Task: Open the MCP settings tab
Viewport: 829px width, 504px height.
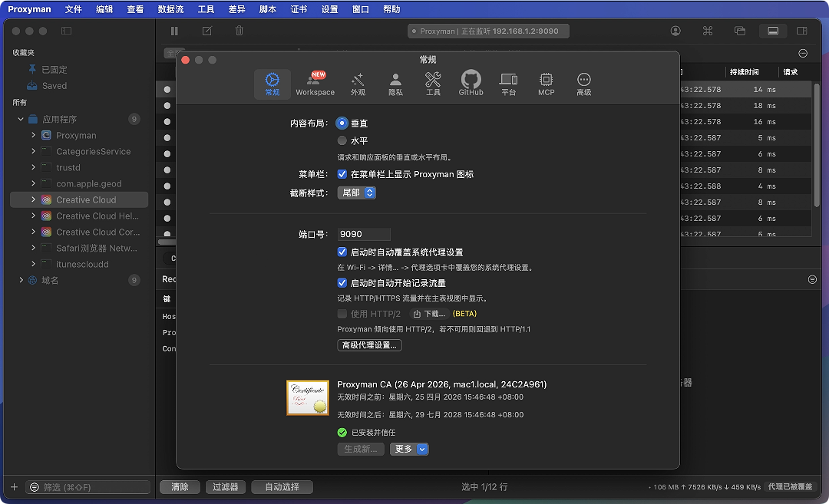Action: 546,83
